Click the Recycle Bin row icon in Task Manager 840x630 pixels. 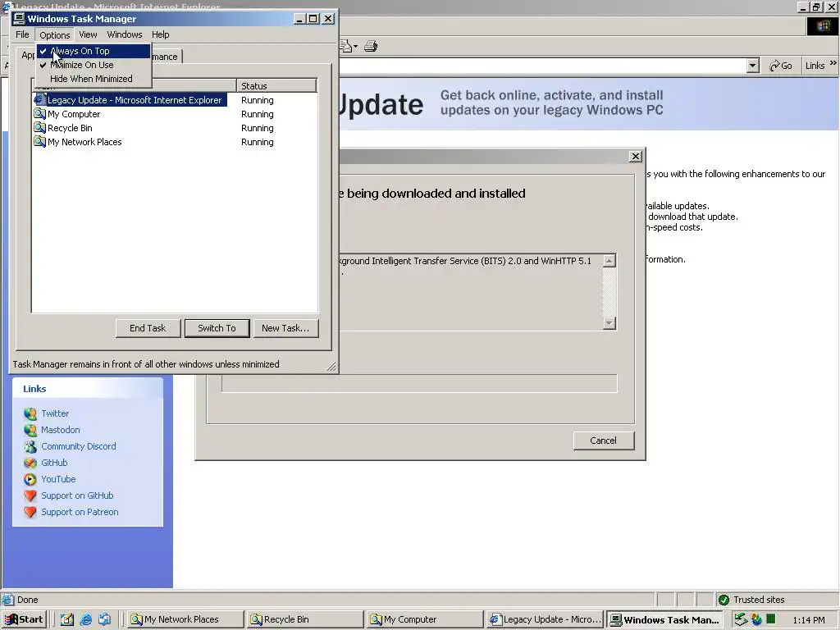click(x=39, y=127)
